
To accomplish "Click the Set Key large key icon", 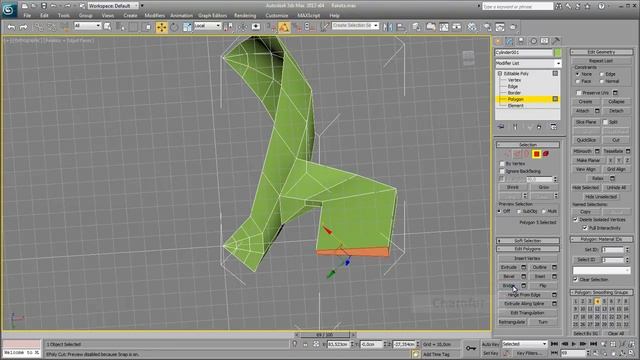I will tap(471, 348).
